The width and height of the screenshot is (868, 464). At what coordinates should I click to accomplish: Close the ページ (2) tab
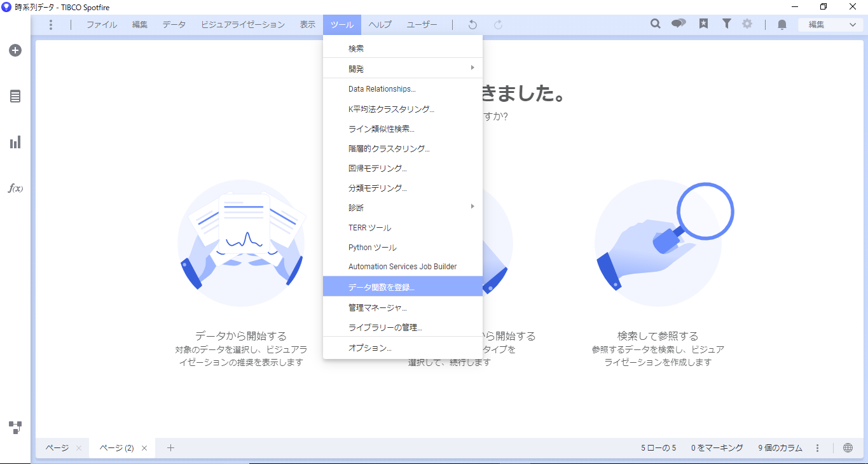tap(144, 448)
